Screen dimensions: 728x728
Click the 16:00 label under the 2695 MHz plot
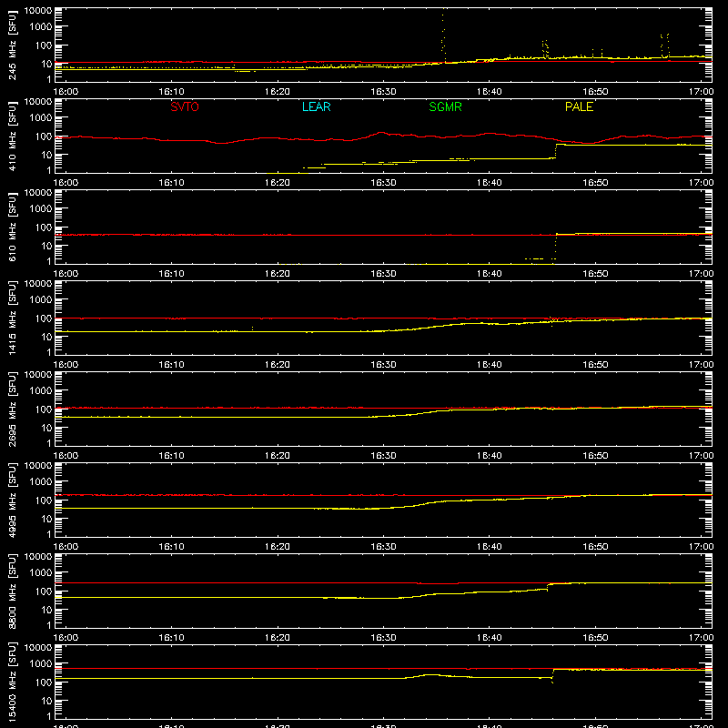coord(66,456)
